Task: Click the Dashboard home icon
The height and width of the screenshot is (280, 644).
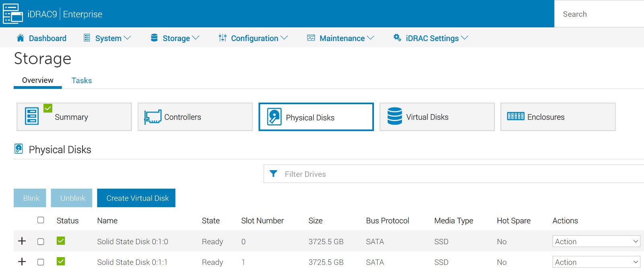Action: pyautogui.click(x=20, y=38)
